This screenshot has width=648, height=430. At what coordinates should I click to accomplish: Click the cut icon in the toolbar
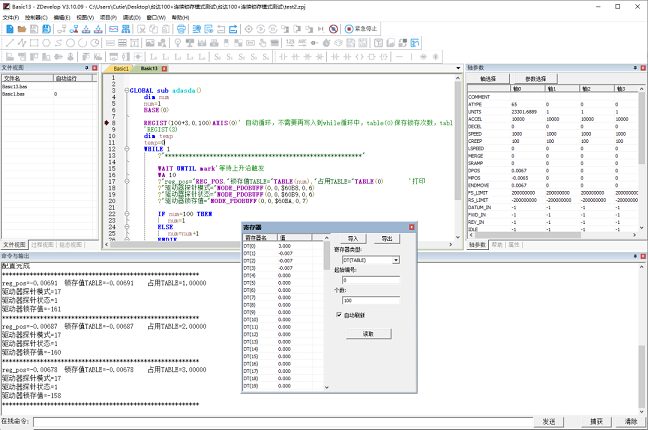click(x=141, y=29)
